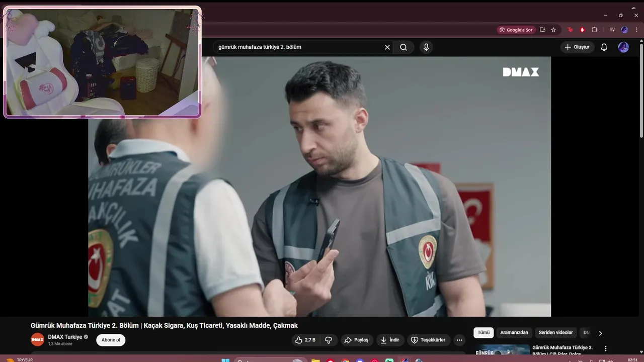Show more filter chips with right arrow
644x362 pixels.
600,333
